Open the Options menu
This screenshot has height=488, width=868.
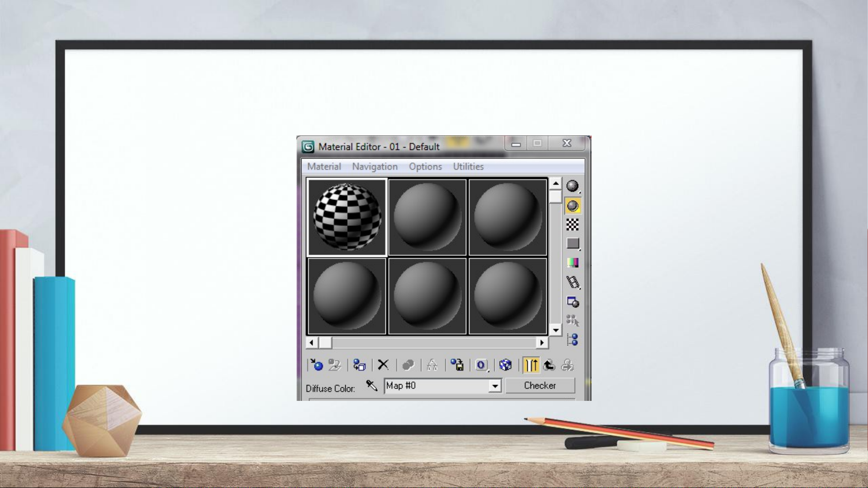[425, 167]
